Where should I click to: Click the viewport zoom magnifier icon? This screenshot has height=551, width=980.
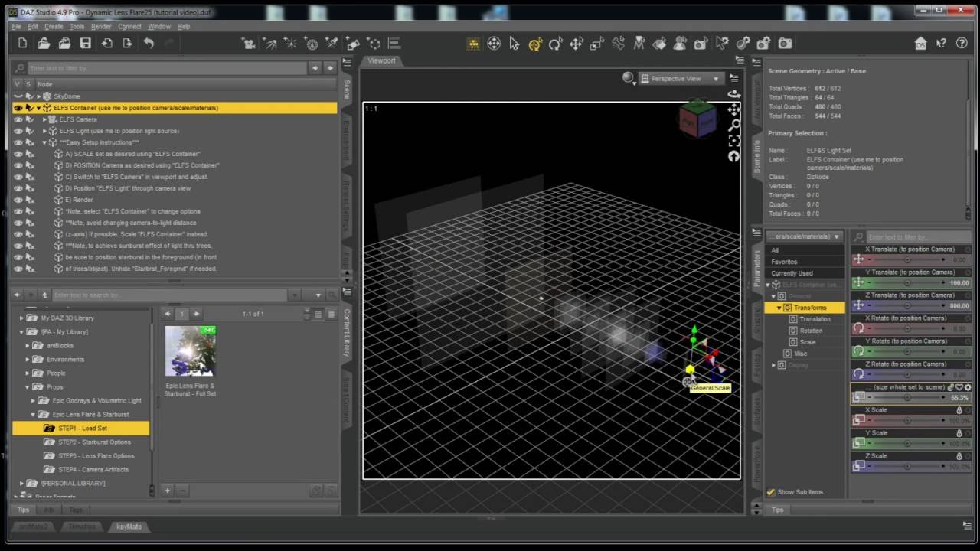pyautogui.click(x=733, y=125)
